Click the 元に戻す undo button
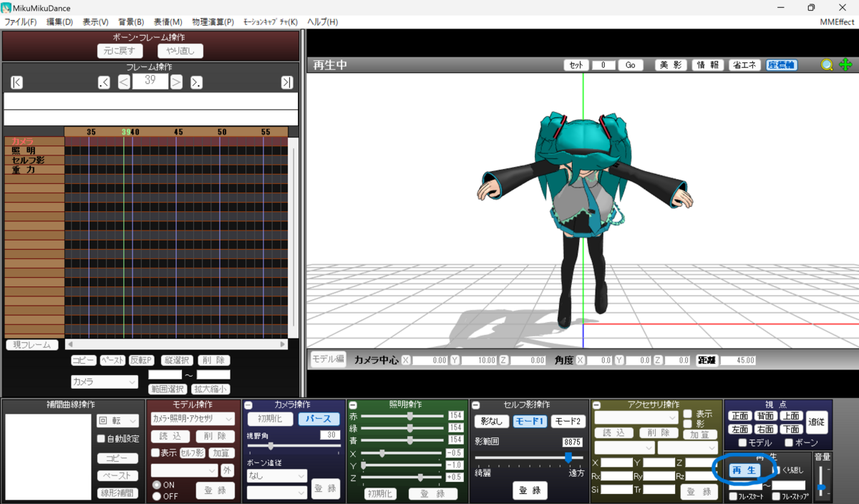859x504 pixels. pos(120,51)
